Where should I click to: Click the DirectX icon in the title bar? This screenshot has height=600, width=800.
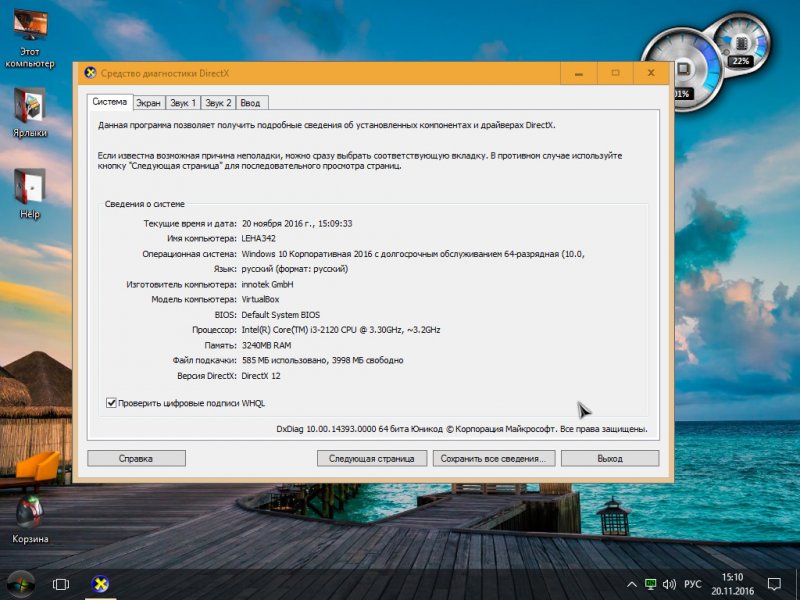(90, 73)
